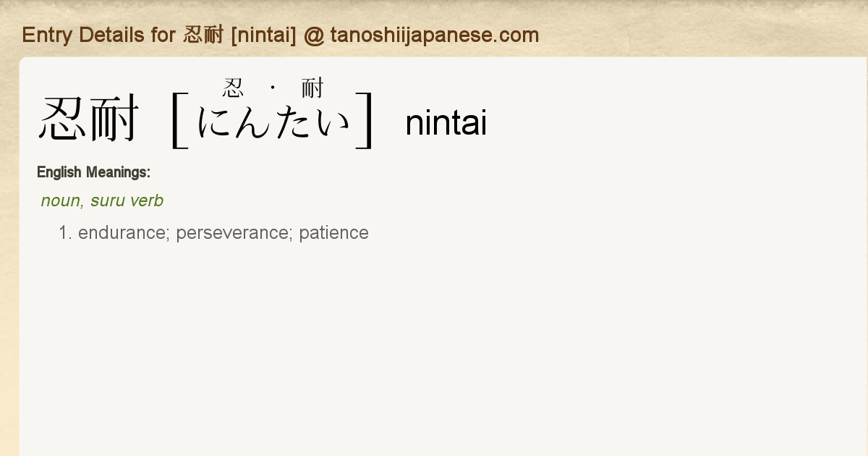
Task: Click tanoshiijapanese.com in the page title
Action: (435, 35)
